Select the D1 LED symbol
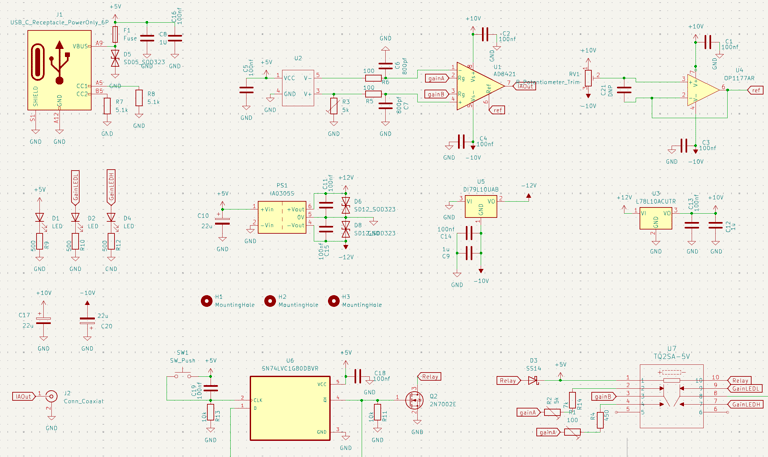 pos(40,217)
